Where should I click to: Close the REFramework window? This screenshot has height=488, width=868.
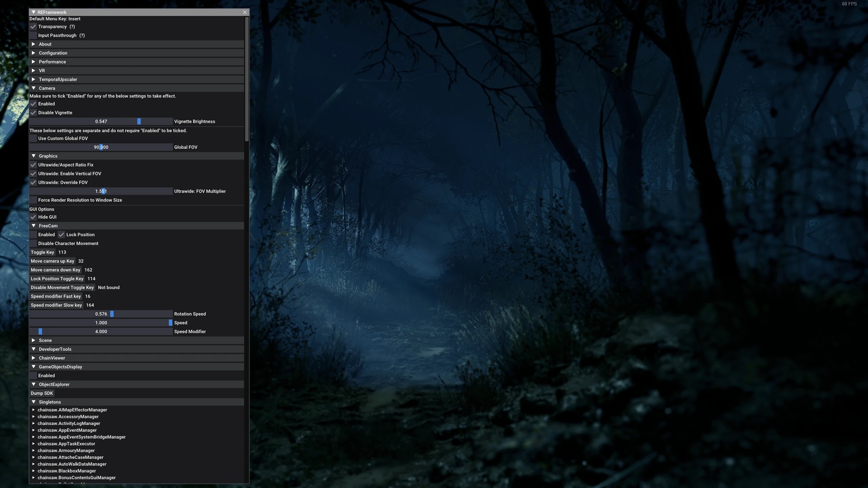(245, 12)
